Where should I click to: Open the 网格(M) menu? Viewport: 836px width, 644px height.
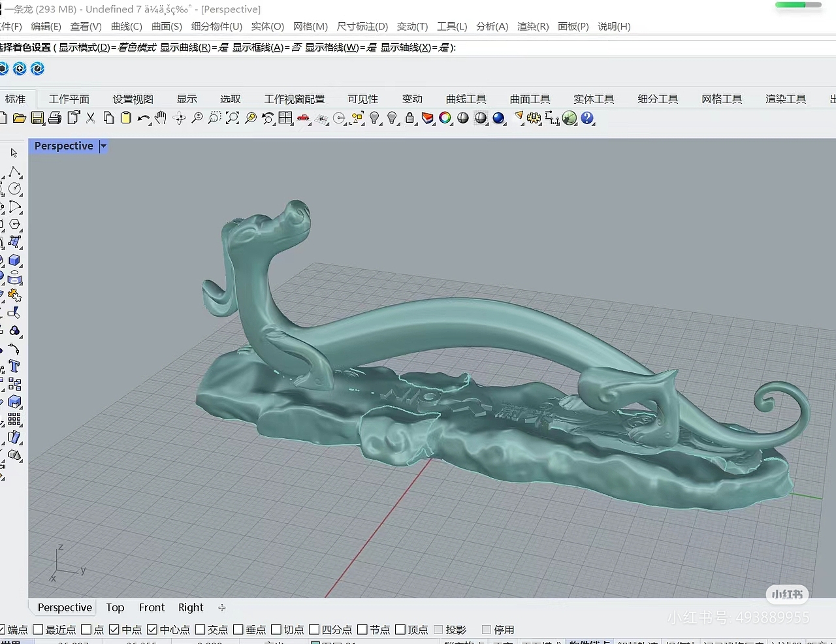tap(310, 27)
